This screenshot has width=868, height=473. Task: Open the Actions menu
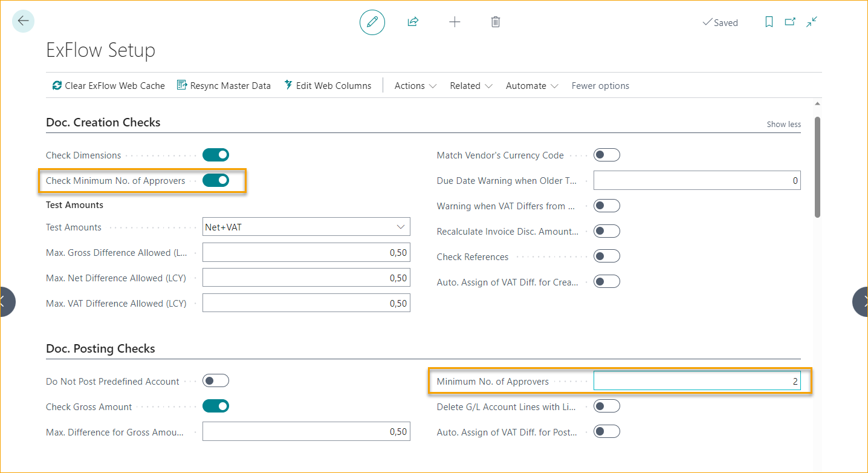(415, 86)
